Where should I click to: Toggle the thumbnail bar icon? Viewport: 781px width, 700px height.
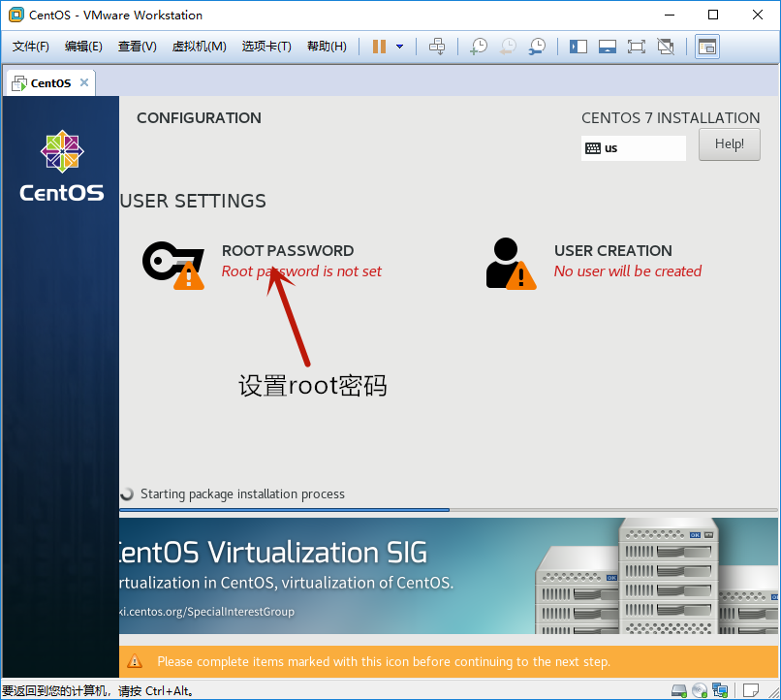608,47
